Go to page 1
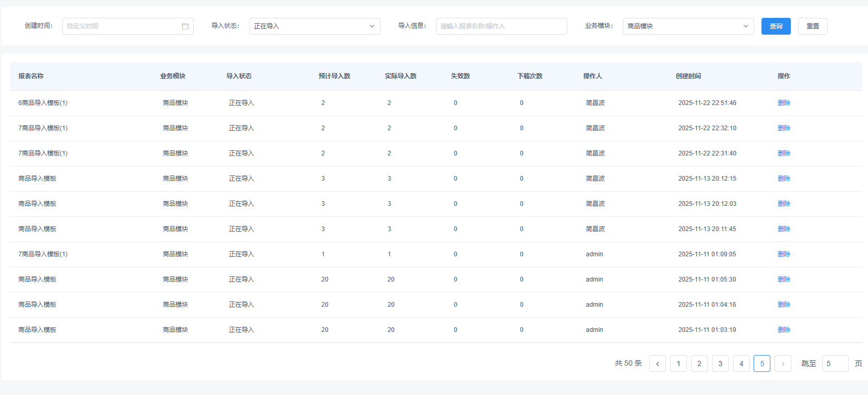The height and width of the screenshot is (395, 868). [678, 363]
